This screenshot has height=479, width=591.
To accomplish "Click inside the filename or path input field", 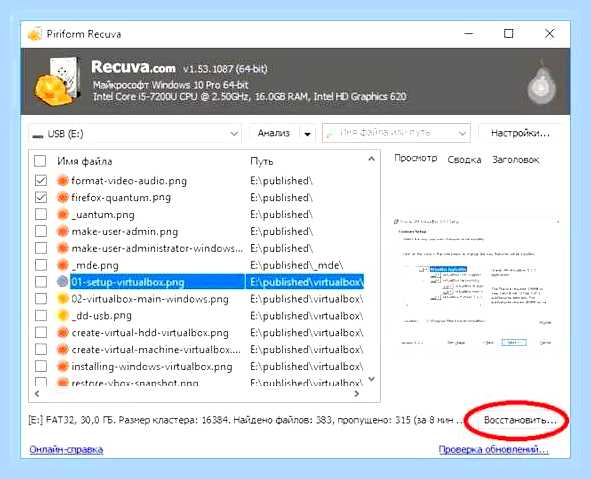I will click(396, 133).
